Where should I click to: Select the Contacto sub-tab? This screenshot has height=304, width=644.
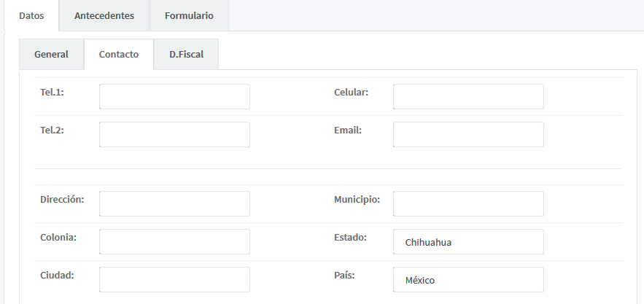119,54
